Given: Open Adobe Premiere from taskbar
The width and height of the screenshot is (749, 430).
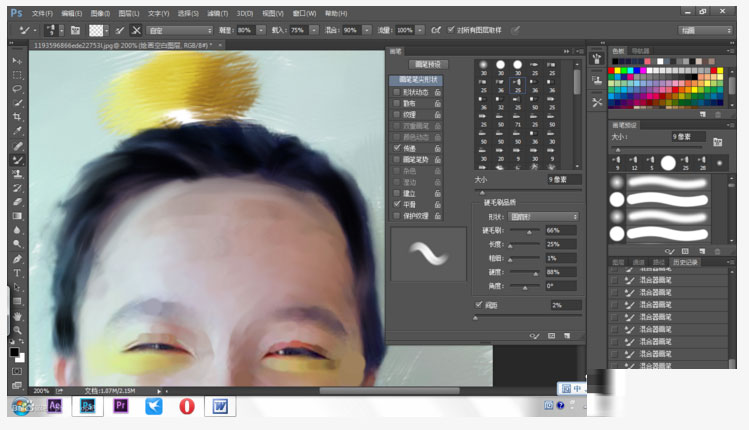Looking at the screenshot, I should pos(121,406).
